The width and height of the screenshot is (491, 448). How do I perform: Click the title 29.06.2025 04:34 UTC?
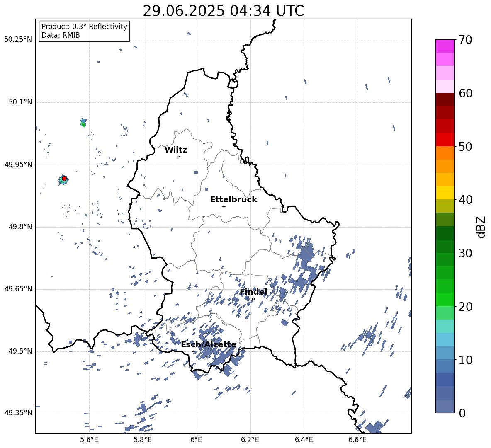(x=223, y=11)
